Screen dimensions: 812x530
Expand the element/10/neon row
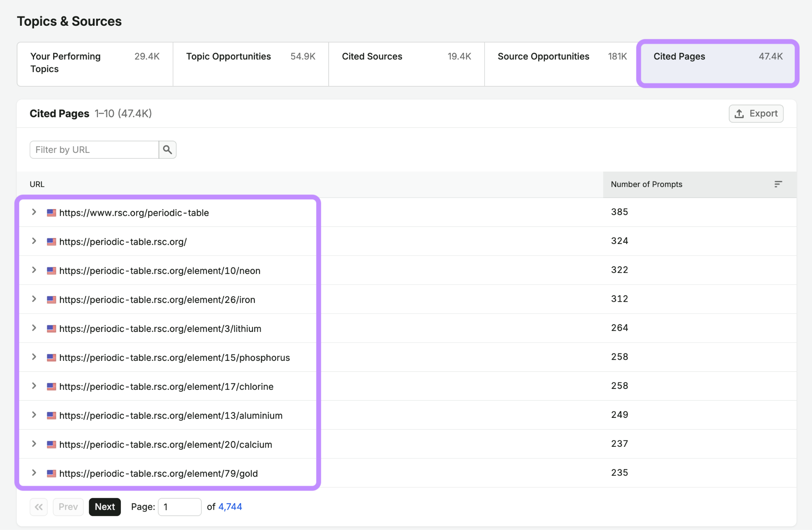[34, 270]
